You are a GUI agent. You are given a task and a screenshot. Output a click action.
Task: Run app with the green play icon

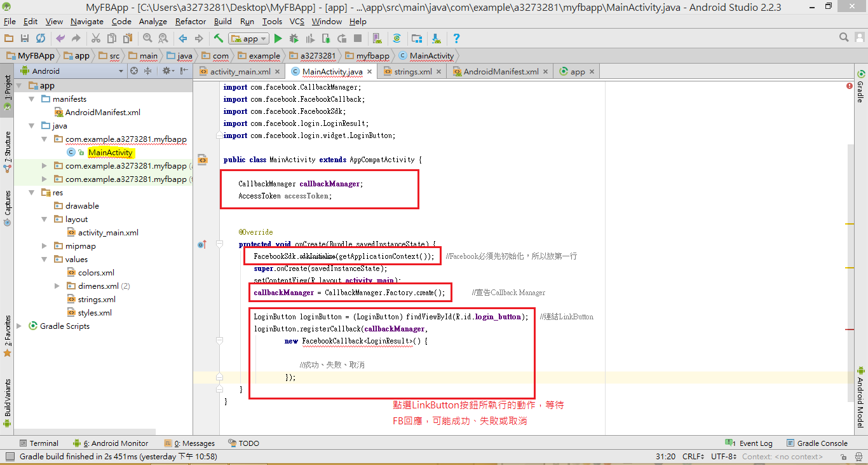tap(278, 39)
